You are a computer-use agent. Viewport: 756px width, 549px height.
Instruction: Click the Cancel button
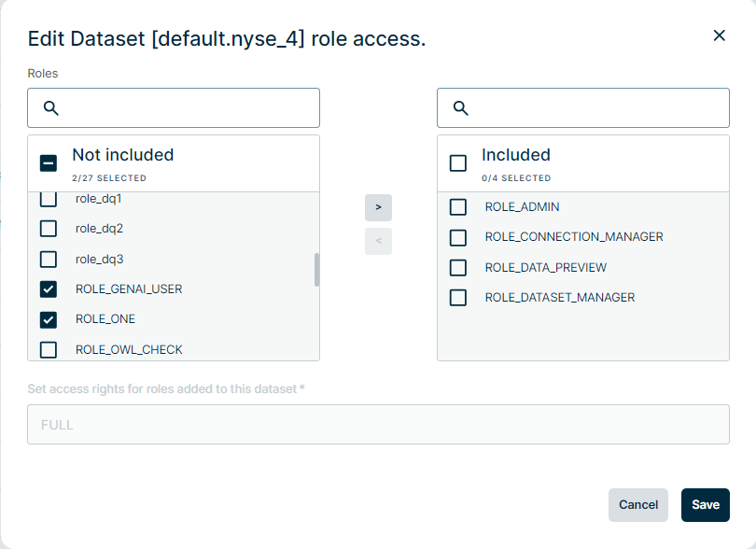[638, 504]
